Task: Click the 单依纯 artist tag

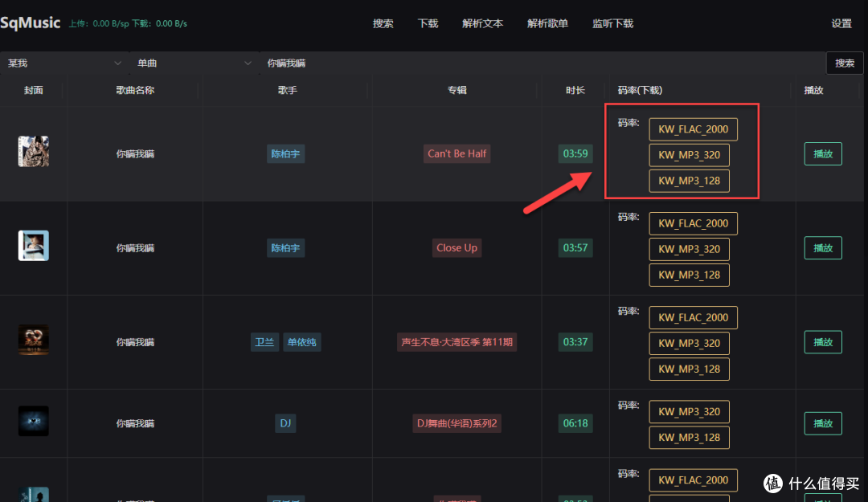Action: (x=301, y=342)
